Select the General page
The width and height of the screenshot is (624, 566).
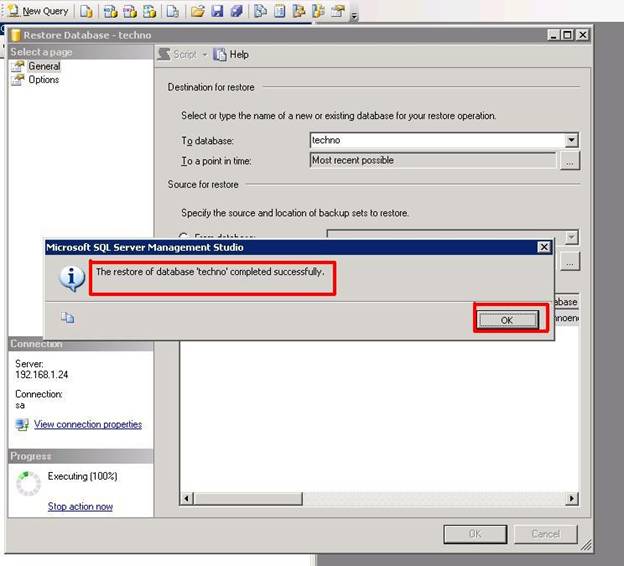(x=44, y=66)
